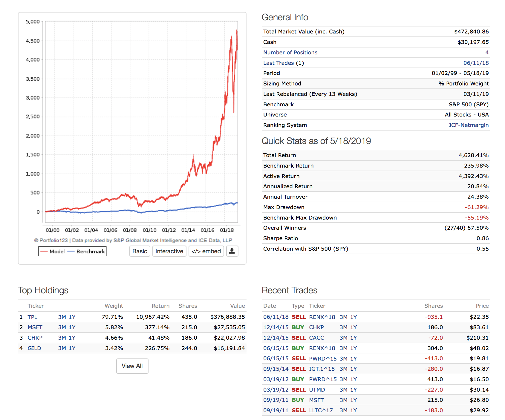Screen dimensions: 505x420
Task: Open the Last Trades link
Action: pyautogui.click(x=278, y=63)
